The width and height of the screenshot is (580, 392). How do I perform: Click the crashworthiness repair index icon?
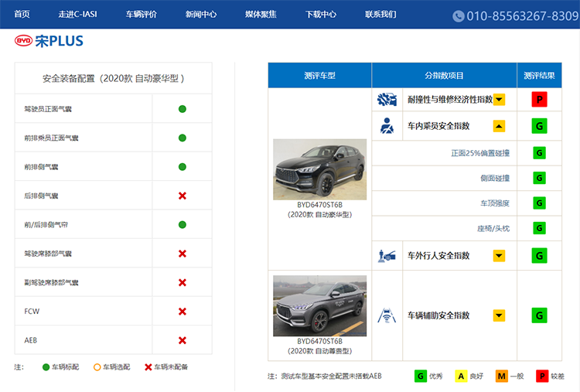(x=387, y=100)
